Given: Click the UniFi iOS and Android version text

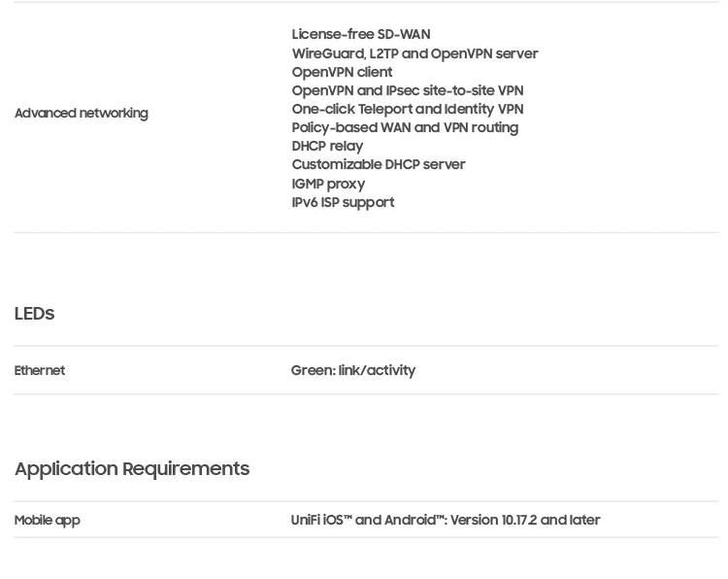Looking at the screenshot, I should (x=445, y=520).
